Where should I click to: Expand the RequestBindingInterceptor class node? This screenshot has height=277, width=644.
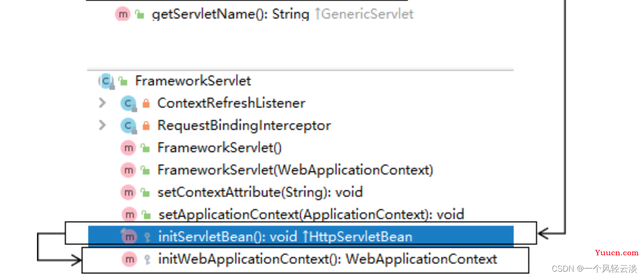[102, 125]
